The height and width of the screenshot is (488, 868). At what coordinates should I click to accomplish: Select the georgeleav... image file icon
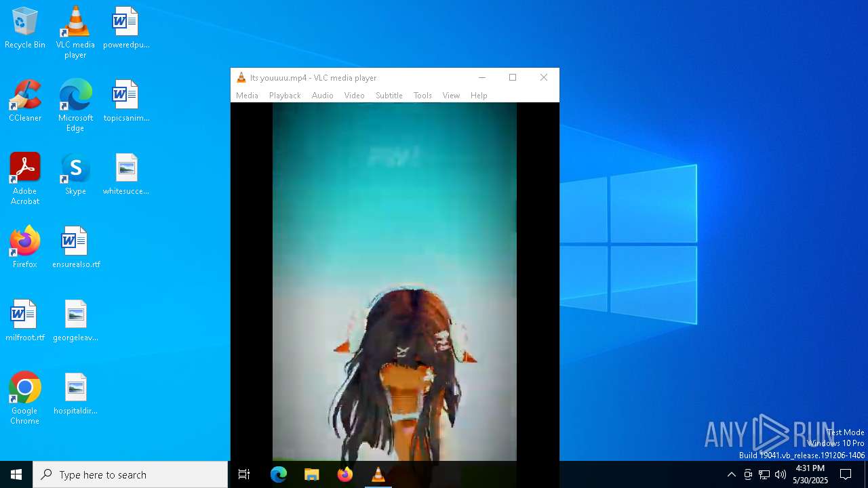tap(75, 321)
